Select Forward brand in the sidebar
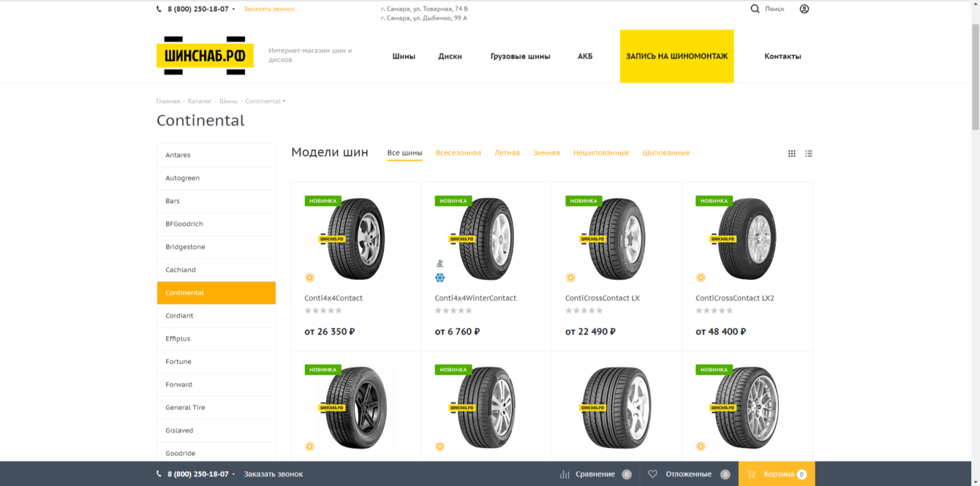The image size is (980, 486). click(x=216, y=384)
